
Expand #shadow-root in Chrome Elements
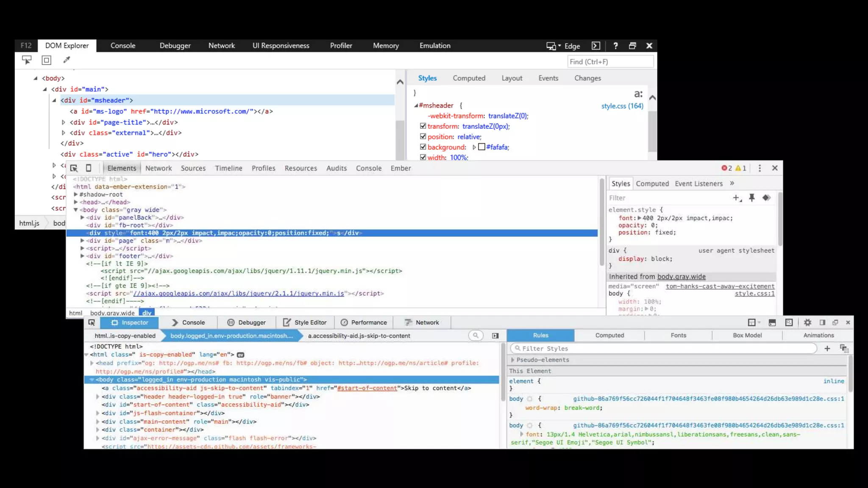point(76,195)
